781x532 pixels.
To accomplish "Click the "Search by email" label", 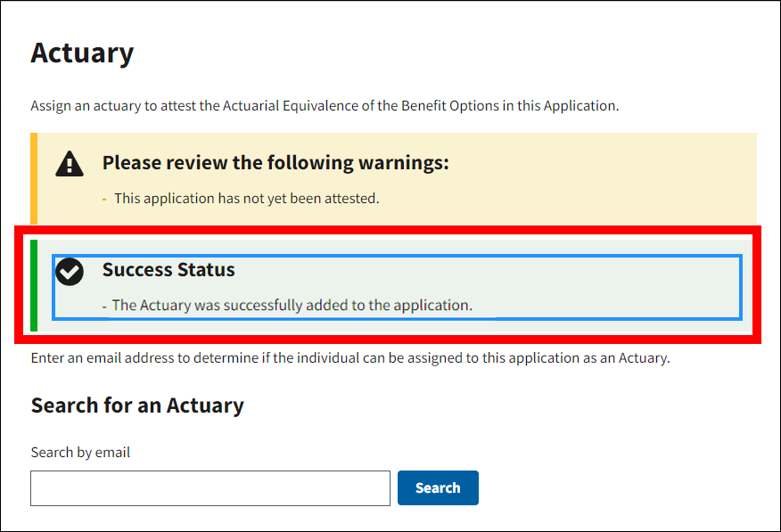I will coord(80,453).
